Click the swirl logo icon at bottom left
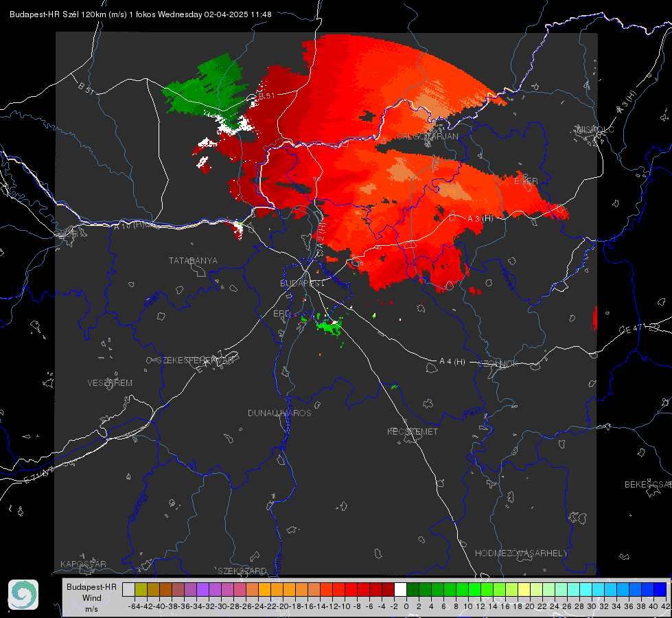This screenshot has height=618, width=672. tap(23, 595)
